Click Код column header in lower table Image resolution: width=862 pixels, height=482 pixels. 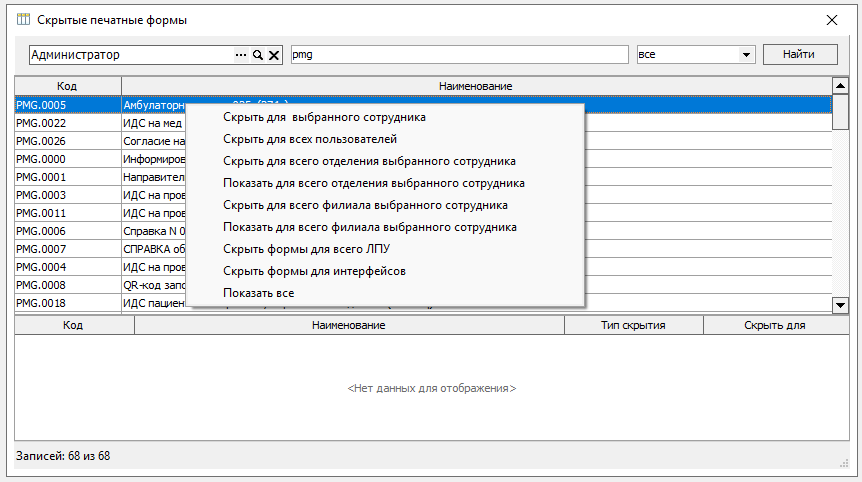[x=74, y=325]
